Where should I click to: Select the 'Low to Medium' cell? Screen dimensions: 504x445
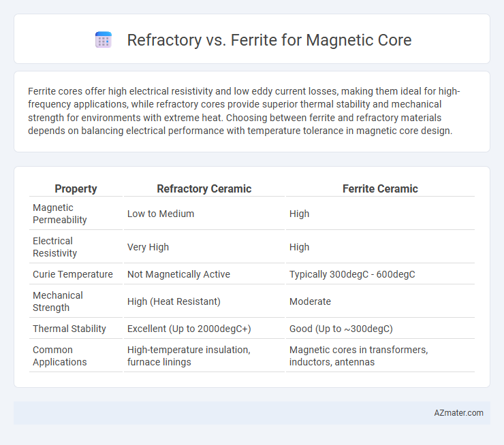pos(161,214)
